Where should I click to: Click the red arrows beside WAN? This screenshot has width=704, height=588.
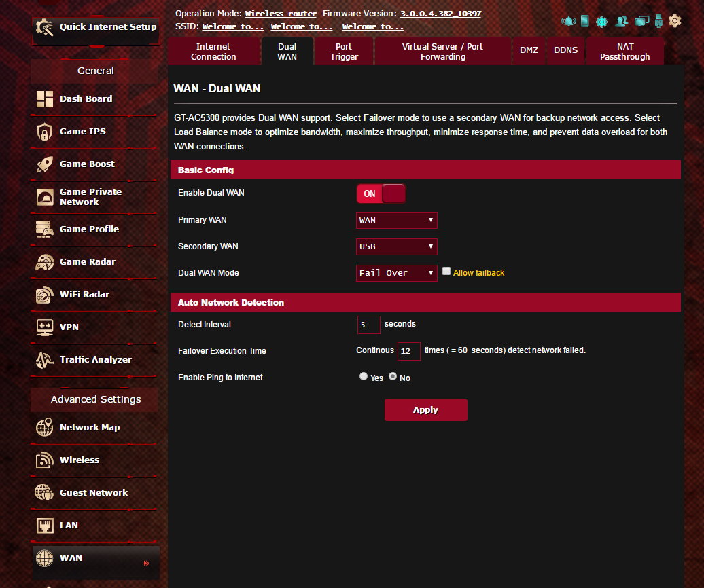[x=146, y=564]
